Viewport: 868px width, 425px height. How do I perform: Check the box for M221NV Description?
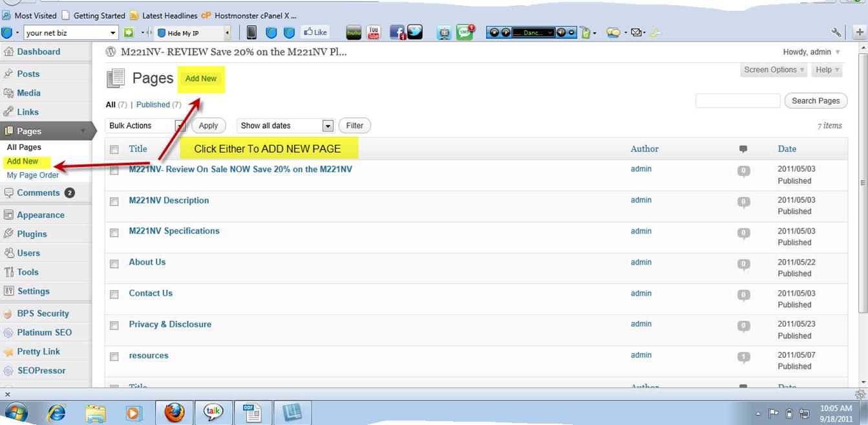[114, 202]
